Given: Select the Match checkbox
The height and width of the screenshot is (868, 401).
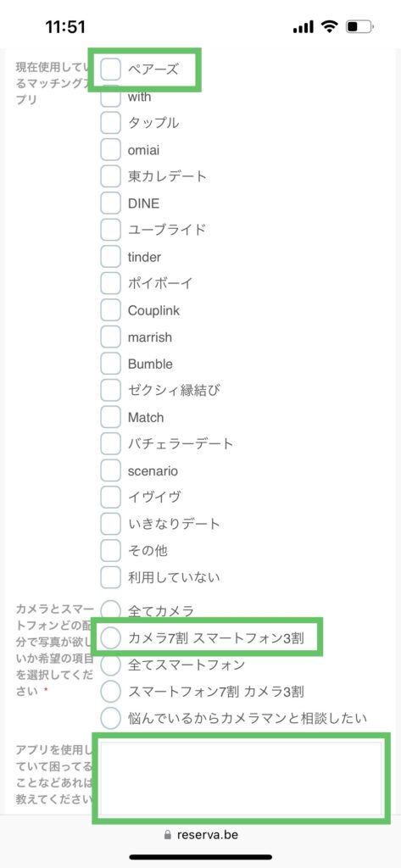Looking at the screenshot, I should coord(111,417).
